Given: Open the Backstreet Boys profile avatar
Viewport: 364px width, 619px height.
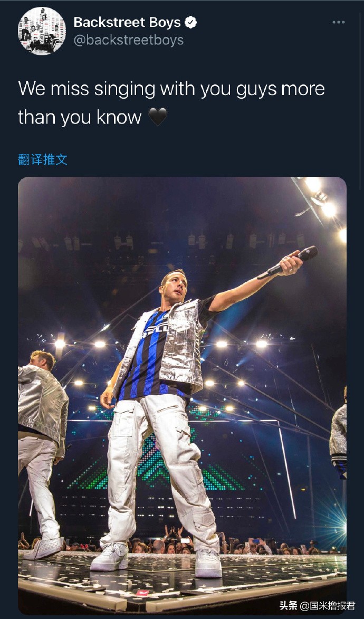Looking at the screenshot, I should click(42, 31).
